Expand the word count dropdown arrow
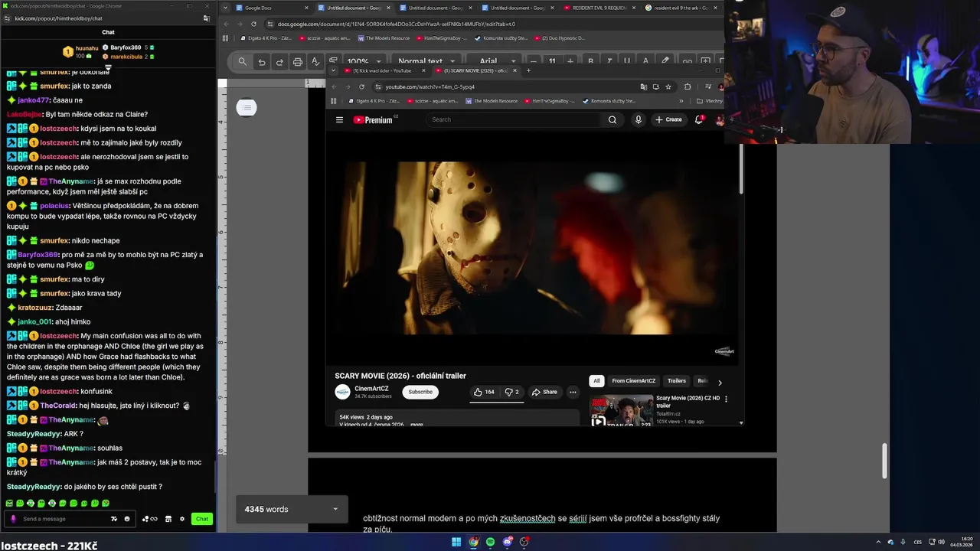Viewport: 980px width, 551px height. [335, 509]
